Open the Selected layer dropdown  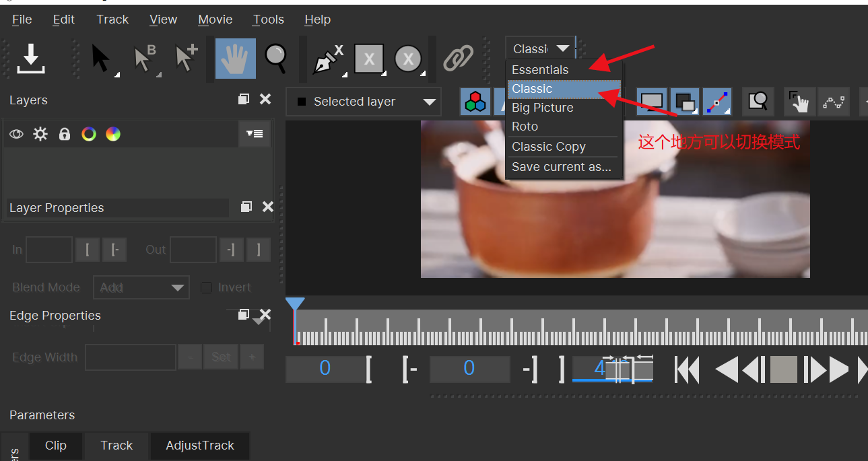(364, 102)
